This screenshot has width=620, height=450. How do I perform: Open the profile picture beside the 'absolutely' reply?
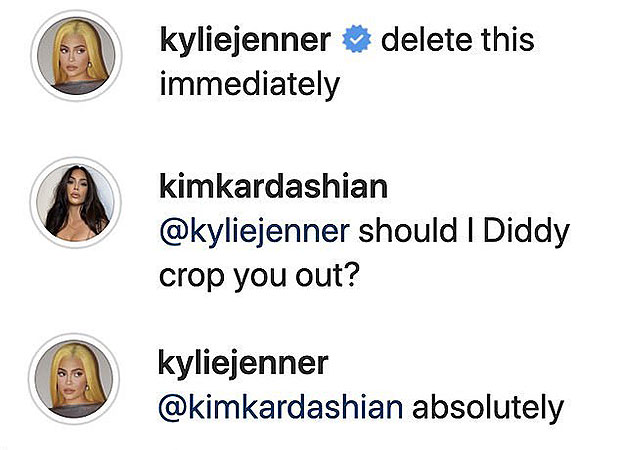coord(74,379)
